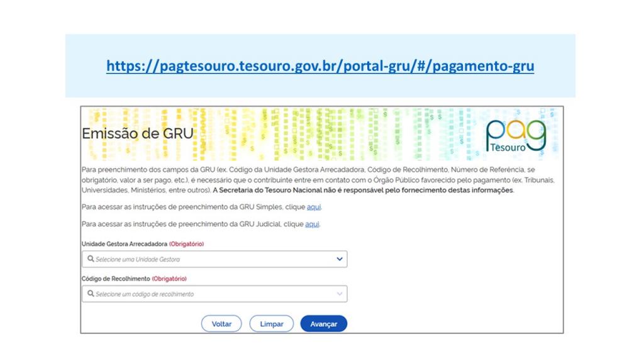Click the search icon in Unidade Gestora field
The image size is (644, 362).
[x=91, y=259]
